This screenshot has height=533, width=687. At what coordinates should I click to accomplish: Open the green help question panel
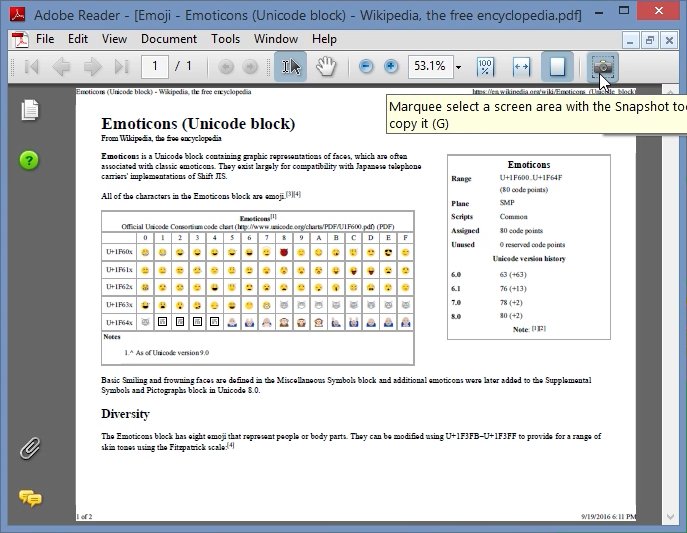(x=29, y=161)
